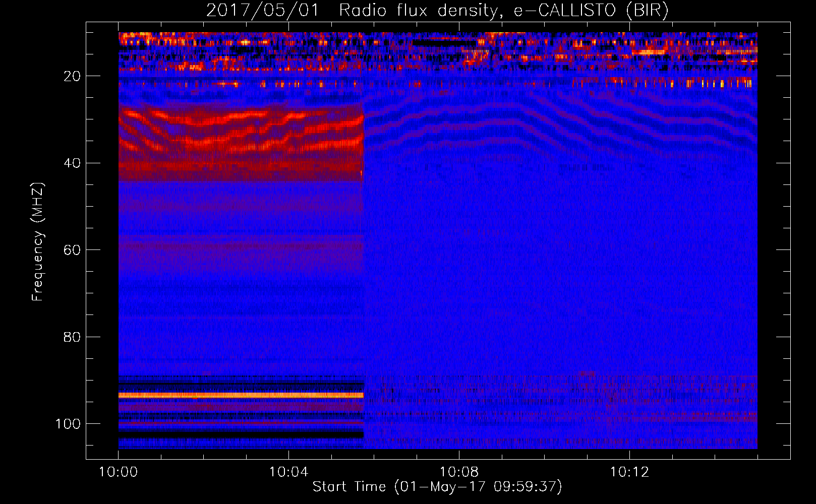Screen dimensions: 816x504
Task: Click the 10:04 time tick label
Action: [288, 472]
